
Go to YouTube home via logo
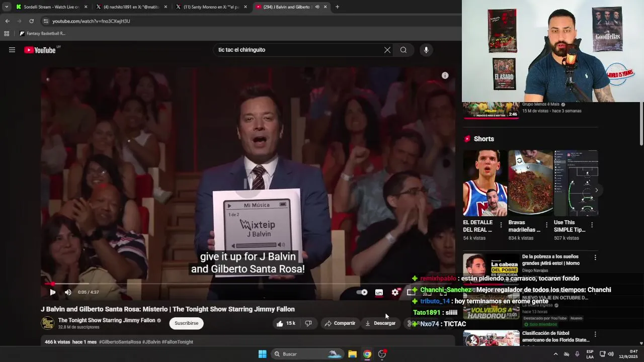coord(40,50)
